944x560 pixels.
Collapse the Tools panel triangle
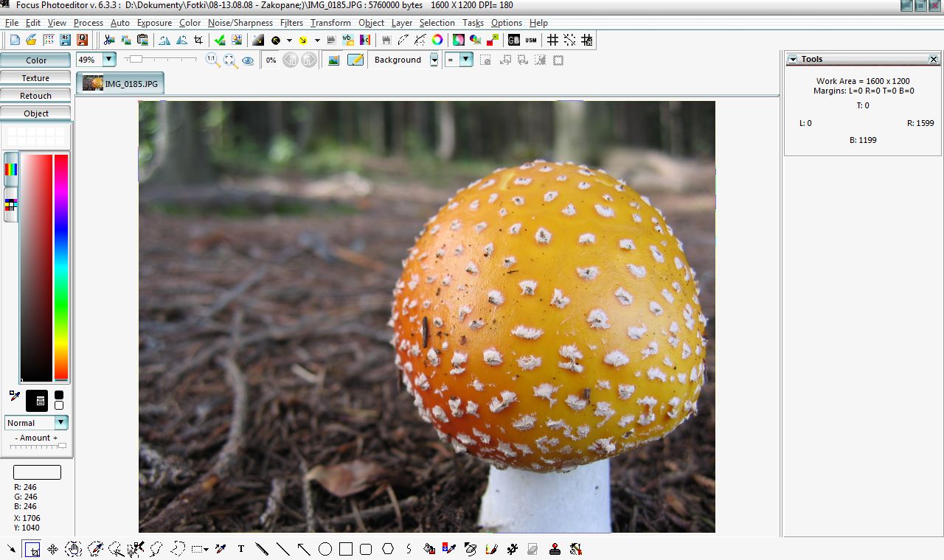click(x=792, y=60)
